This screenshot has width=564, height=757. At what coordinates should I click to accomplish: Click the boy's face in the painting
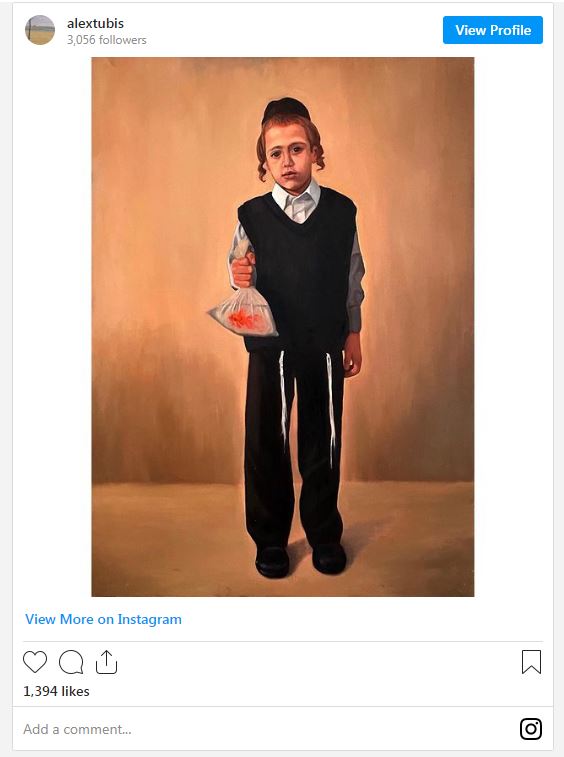290,158
